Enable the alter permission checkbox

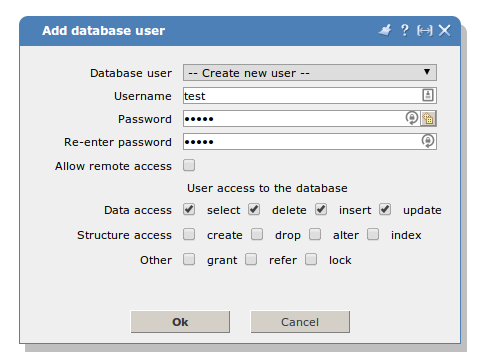point(315,234)
